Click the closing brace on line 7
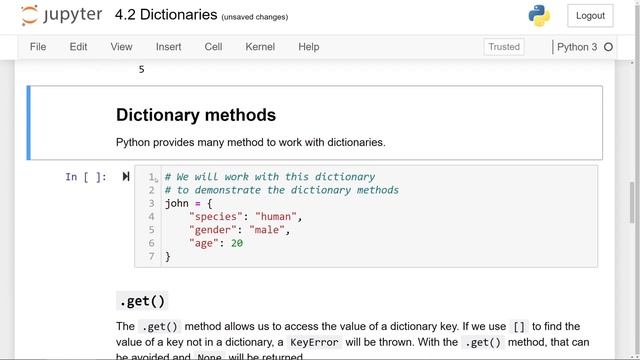This screenshot has width=640, height=360. point(167,256)
